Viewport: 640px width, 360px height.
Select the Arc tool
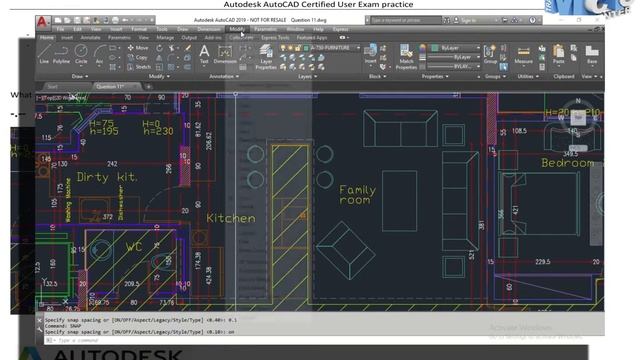point(99,54)
